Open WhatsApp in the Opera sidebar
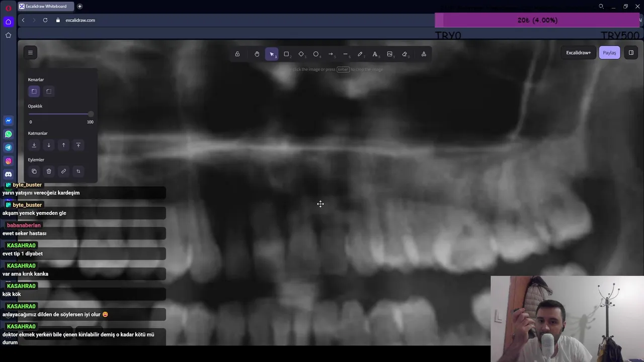The width and height of the screenshot is (644, 362). point(8,134)
